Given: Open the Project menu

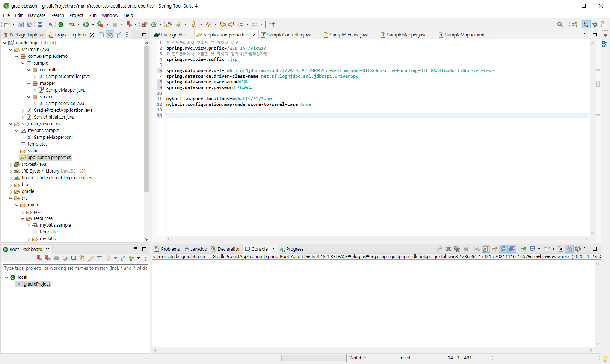Looking at the screenshot, I should point(76,15).
